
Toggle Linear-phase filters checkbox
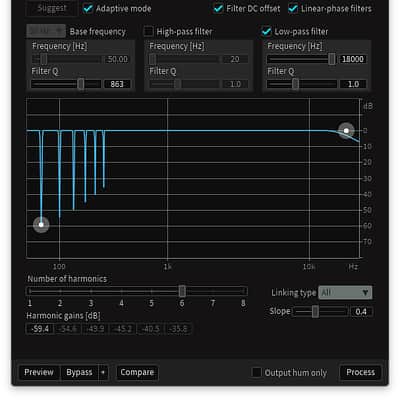click(x=293, y=9)
